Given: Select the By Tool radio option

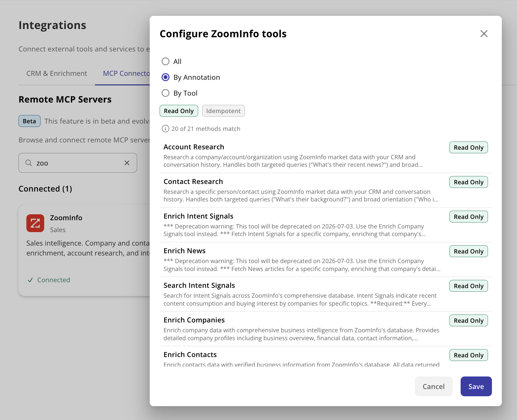Looking at the screenshot, I should click(x=166, y=93).
